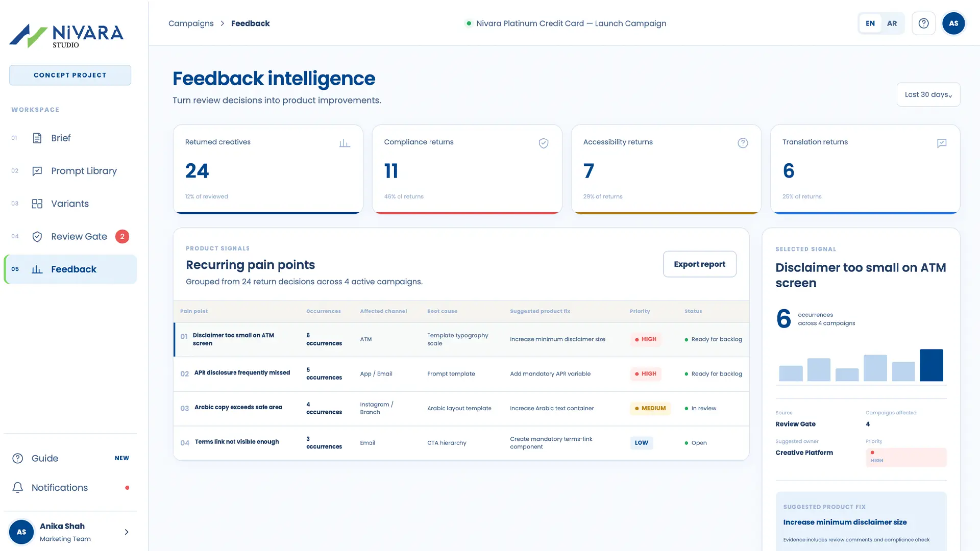980x551 pixels.
Task: Navigate to Variants section
Action: tap(70, 204)
